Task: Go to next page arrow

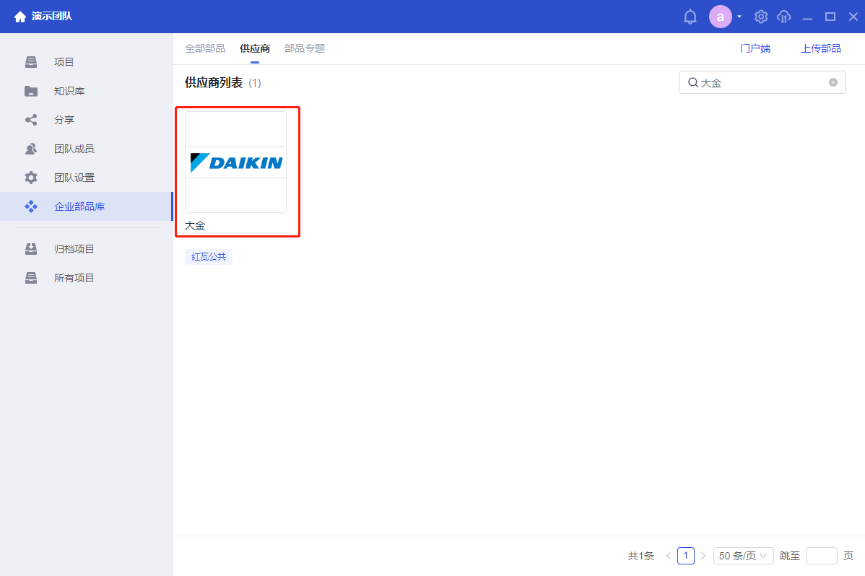Action: pos(703,556)
